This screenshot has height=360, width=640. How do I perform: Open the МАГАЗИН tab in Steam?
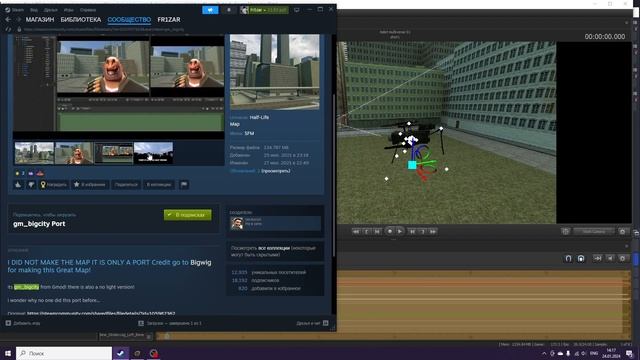pos(40,20)
